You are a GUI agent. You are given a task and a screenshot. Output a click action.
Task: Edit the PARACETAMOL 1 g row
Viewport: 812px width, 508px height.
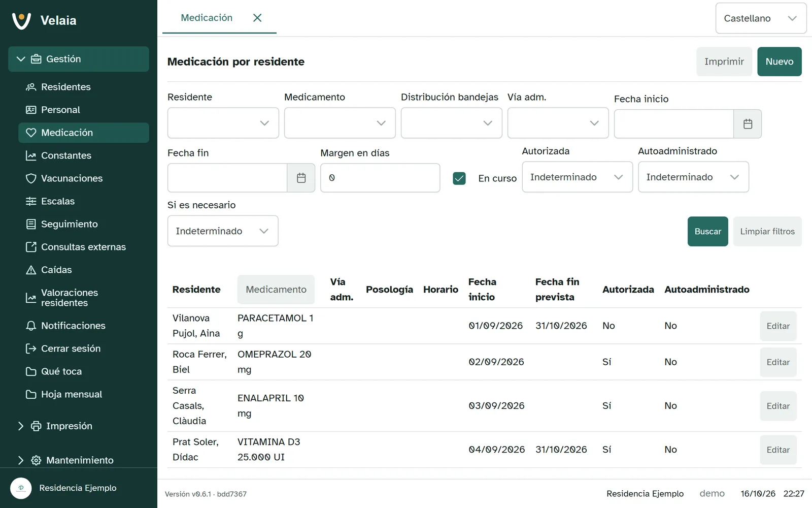pos(778,326)
